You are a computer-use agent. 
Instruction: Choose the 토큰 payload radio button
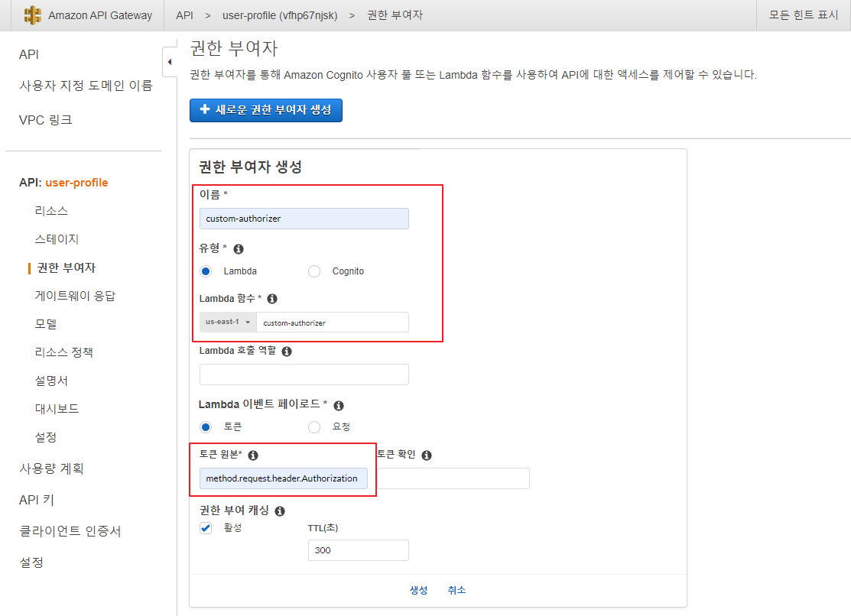click(x=206, y=427)
